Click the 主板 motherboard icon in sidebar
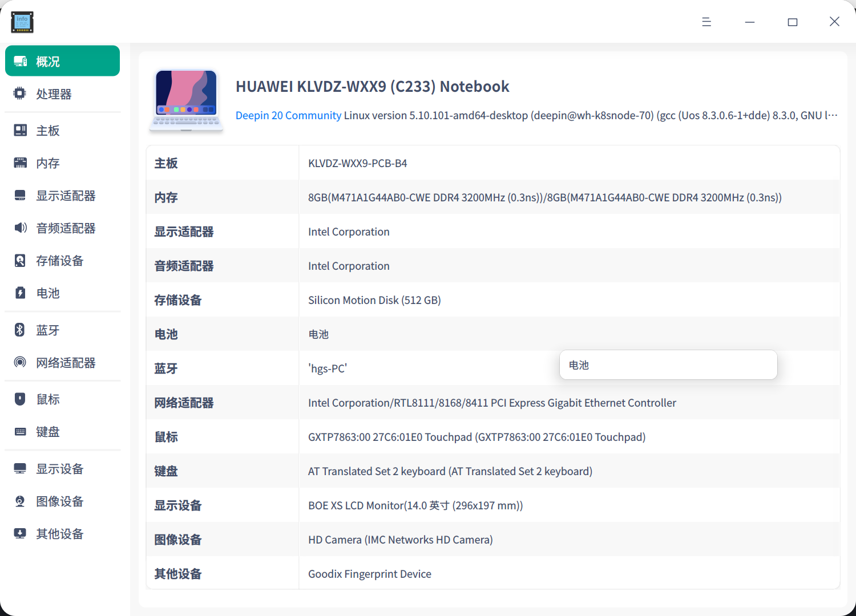This screenshot has width=856, height=616. point(20,130)
